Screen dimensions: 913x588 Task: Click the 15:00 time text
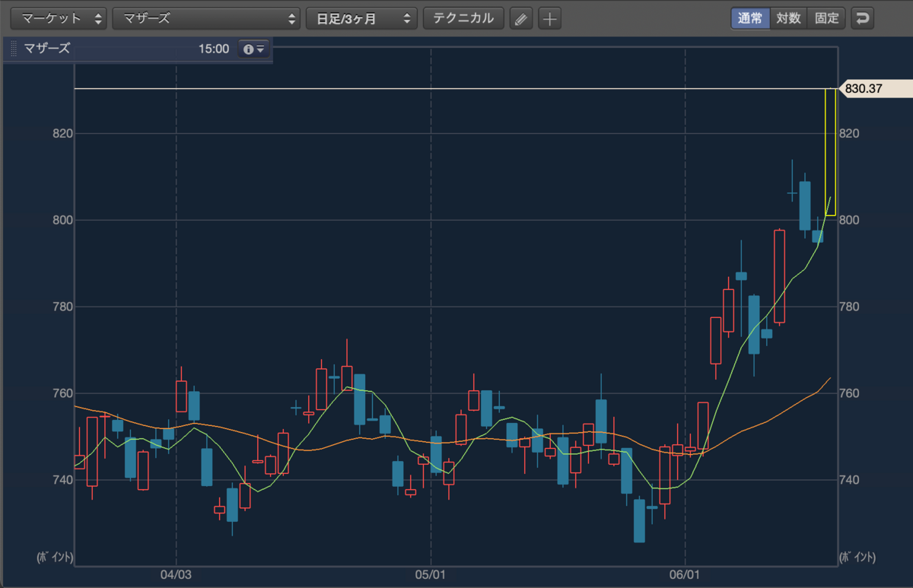tap(214, 49)
